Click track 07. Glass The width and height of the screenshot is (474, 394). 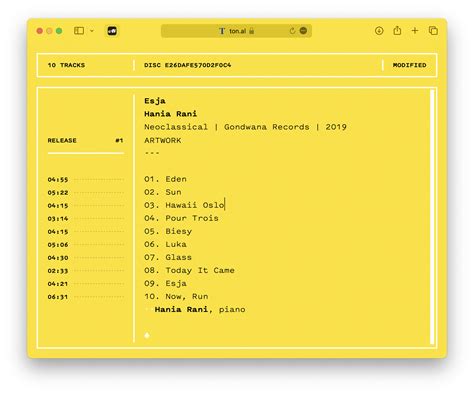point(168,257)
